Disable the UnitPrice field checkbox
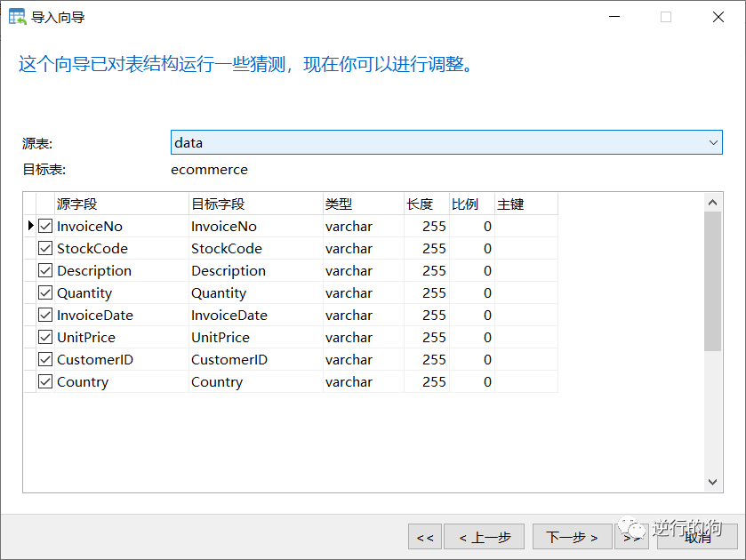Image resolution: width=746 pixels, height=560 pixels. (45, 337)
